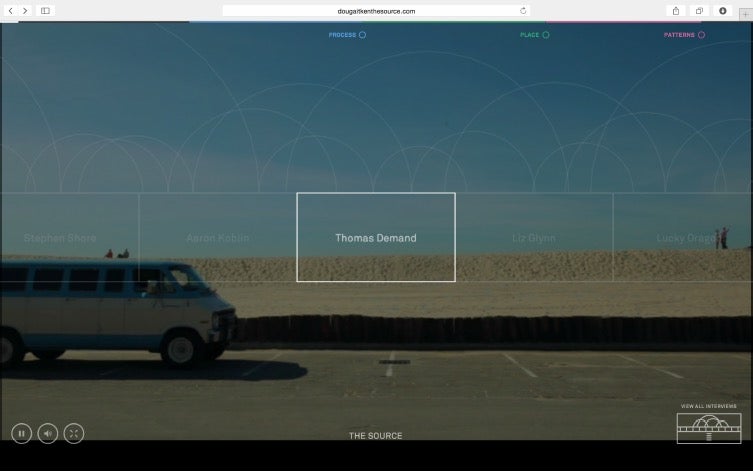Open the browser share menu
Viewport: 753px width, 472px height.
676,11
